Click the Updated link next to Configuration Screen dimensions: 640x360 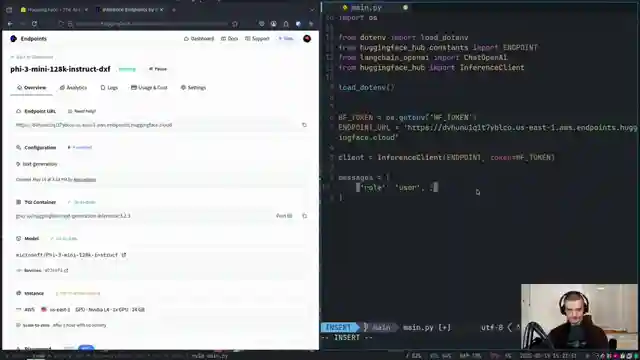(x=80, y=147)
